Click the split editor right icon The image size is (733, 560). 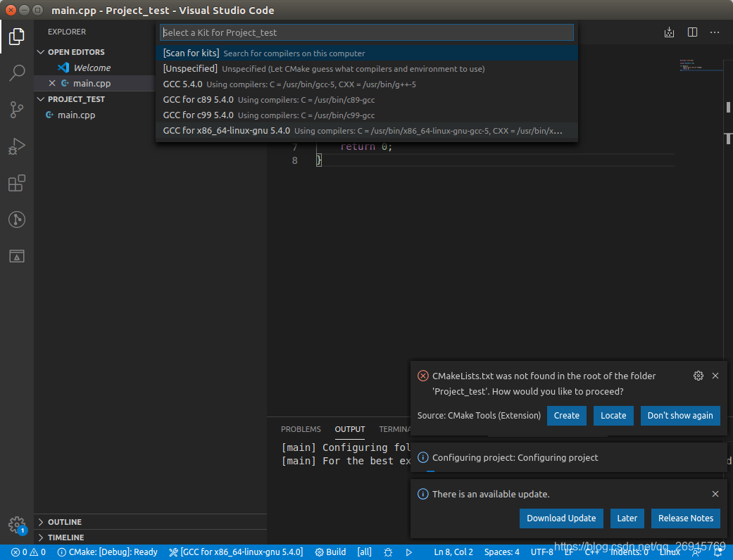pos(692,32)
